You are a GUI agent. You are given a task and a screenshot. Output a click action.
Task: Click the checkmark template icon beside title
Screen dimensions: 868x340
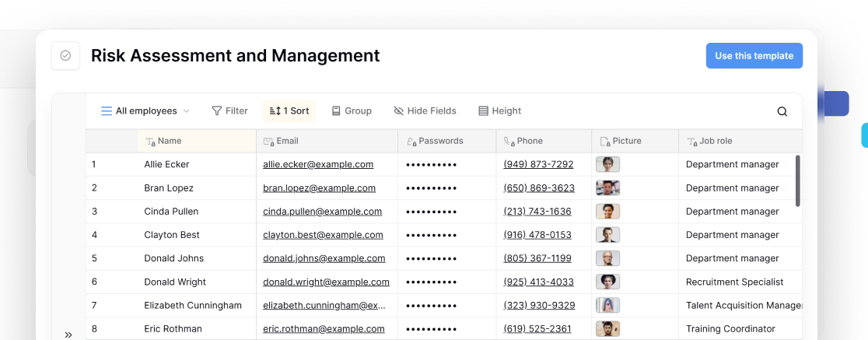tap(65, 56)
